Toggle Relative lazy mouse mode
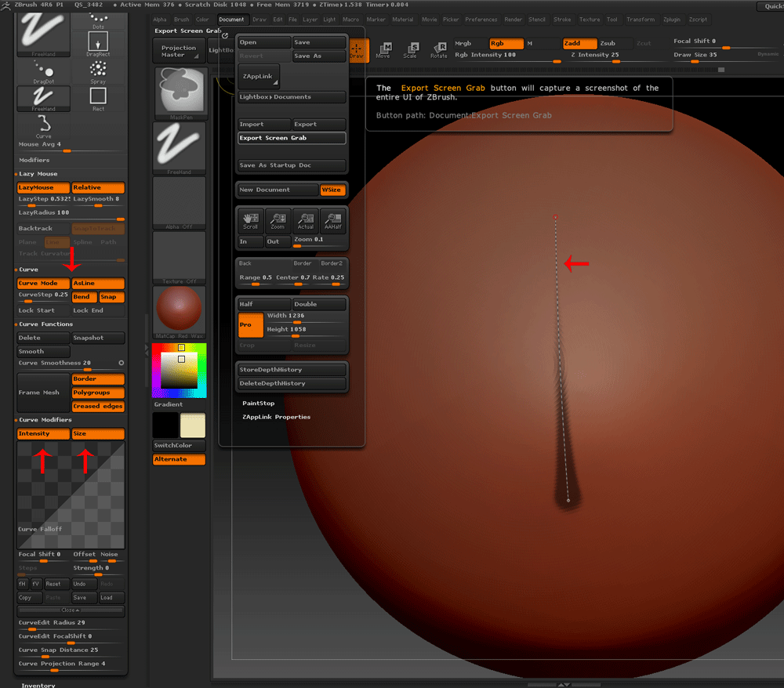784x688 pixels. tap(98, 188)
